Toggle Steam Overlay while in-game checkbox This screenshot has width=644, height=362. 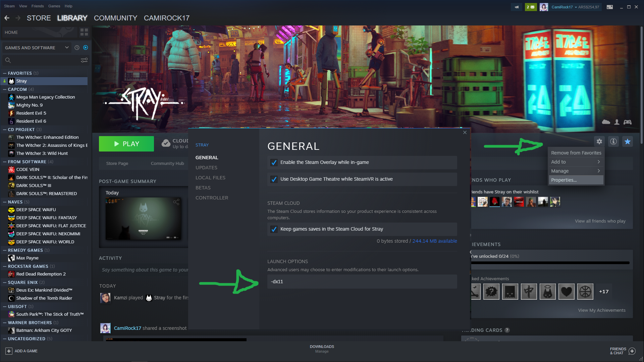pyautogui.click(x=274, y=162)
